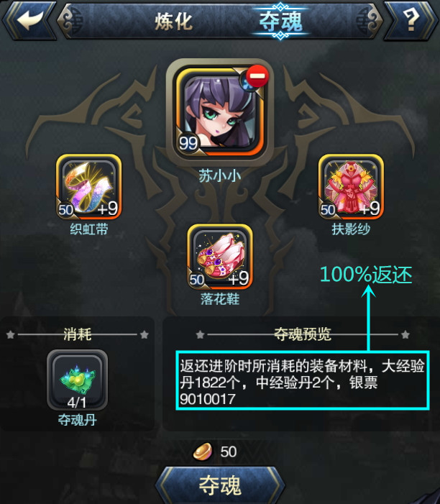Screen dimensions: 440x504
Task: Tap the 苏小小 hero name label
Action: pos(220,176)
